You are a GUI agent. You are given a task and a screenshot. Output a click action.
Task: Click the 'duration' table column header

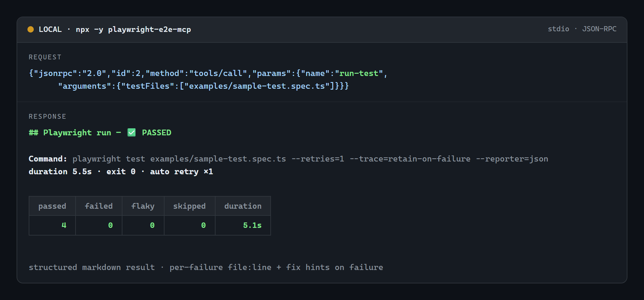243,206
